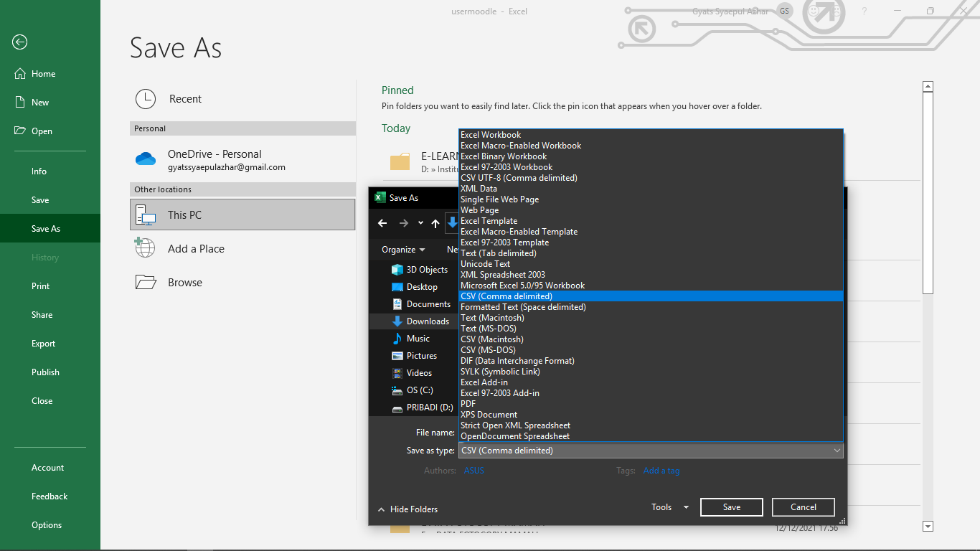
Task: Click the Browse folder icon
Action: (x=146, y=282)
